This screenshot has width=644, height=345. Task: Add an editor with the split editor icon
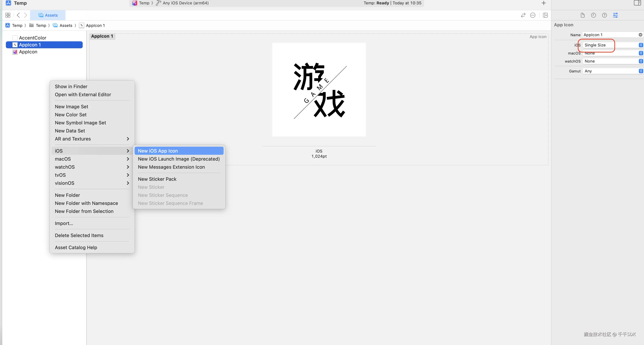545,15
